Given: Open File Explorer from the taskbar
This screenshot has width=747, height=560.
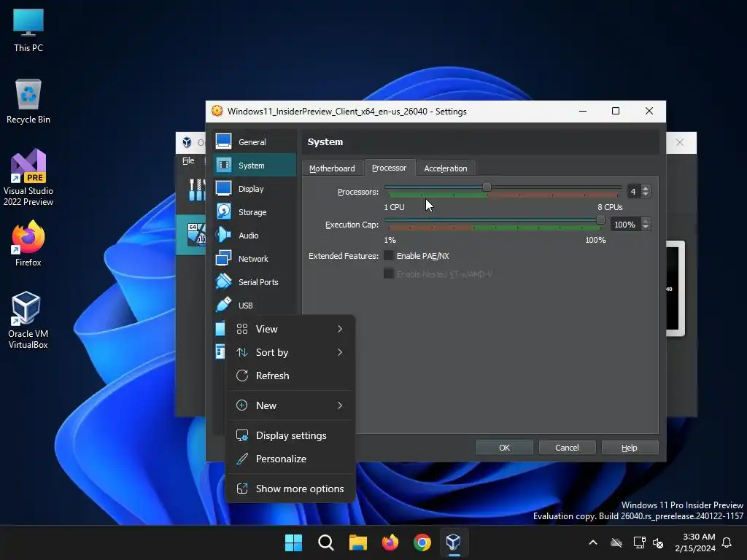Looking at the screenshot, I should point(357,542).
